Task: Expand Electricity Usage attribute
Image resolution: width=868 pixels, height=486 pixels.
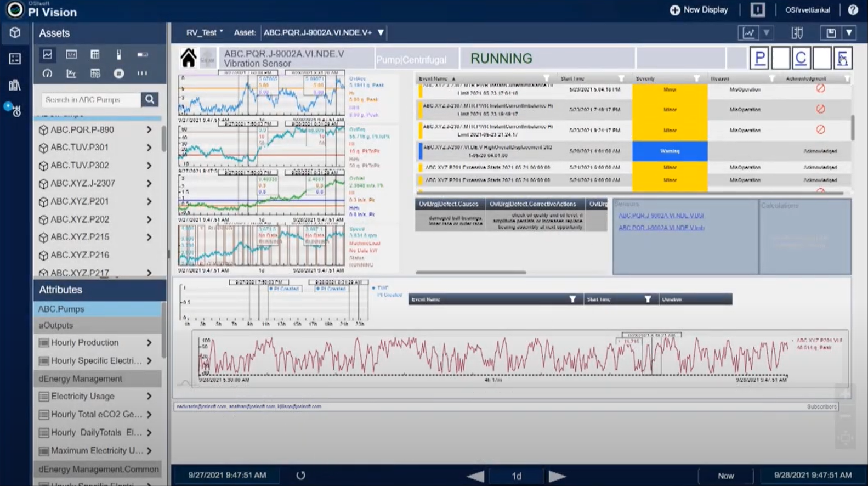Action: pyautogui.click(x=149, y=396)
